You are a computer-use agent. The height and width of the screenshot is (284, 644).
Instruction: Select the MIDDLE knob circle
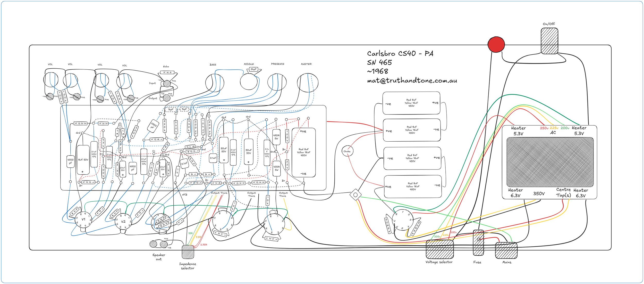pos(249,82)
